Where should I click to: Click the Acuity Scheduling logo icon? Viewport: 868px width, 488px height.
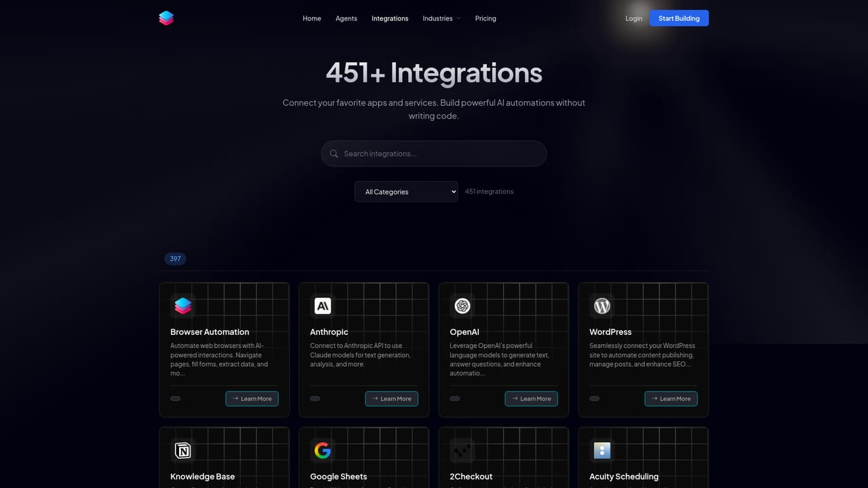pyautogui.click(x=602, y=451)
